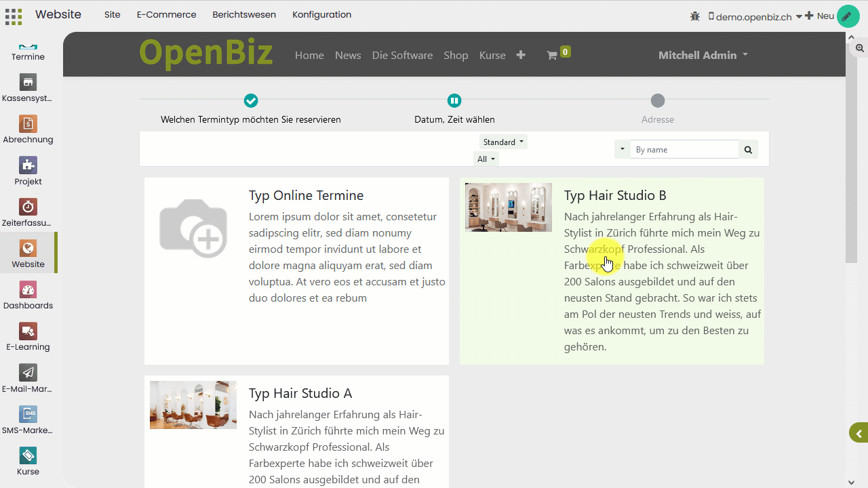868x488 pixels.
Task: Open the apps grid menu icon
Action: point(14,16)
